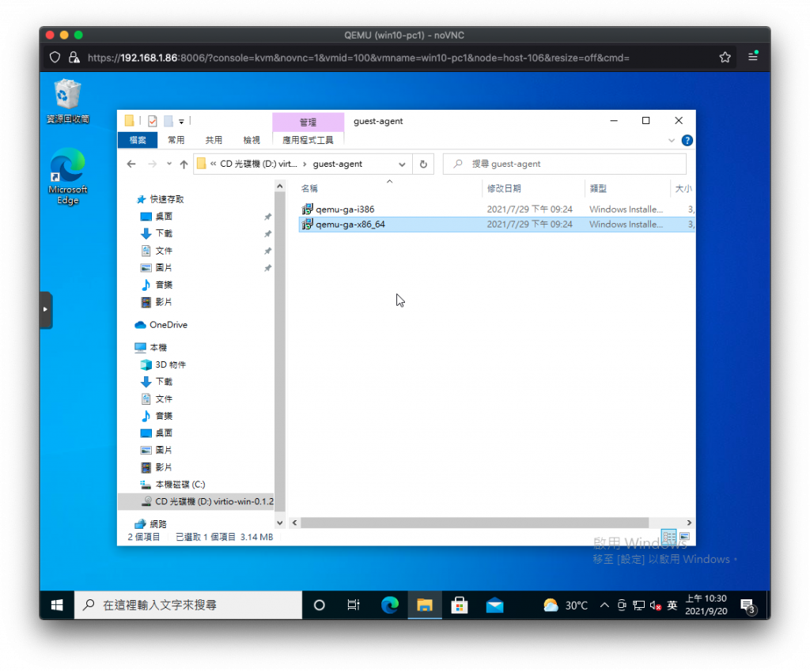
Task: Open File Explorer taskbar icon
Action: pyautogui.click(x=425, y=605)
